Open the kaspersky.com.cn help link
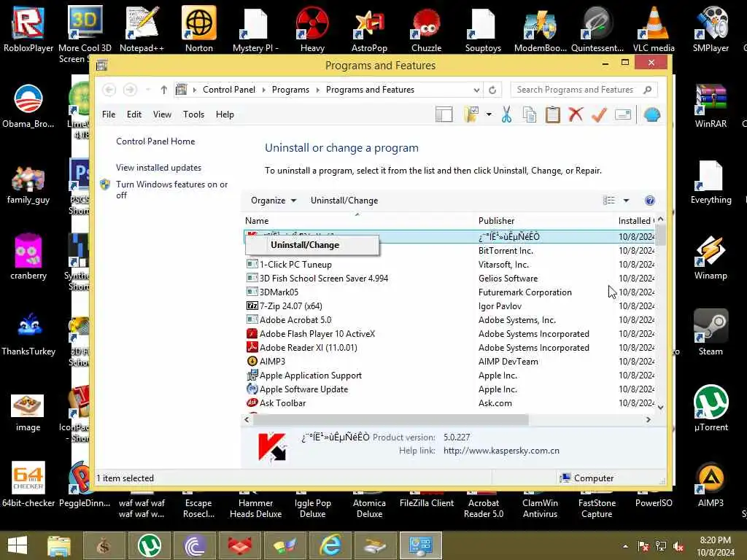 point(501,451)
